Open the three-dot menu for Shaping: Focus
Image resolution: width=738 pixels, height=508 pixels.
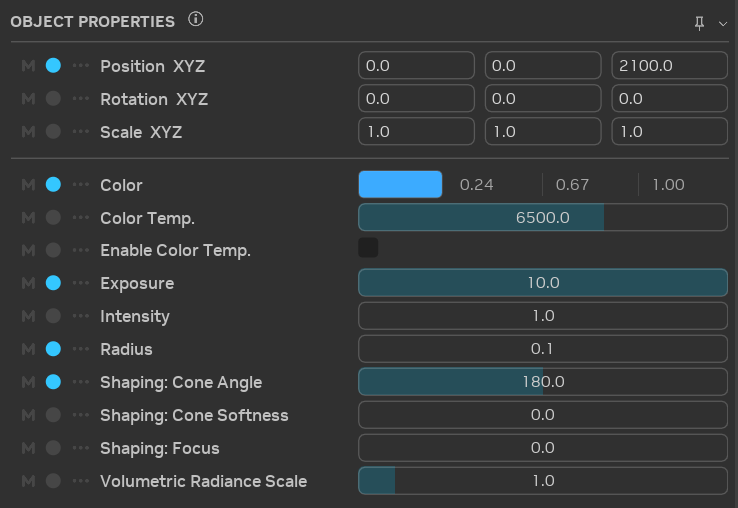(81, 448)
